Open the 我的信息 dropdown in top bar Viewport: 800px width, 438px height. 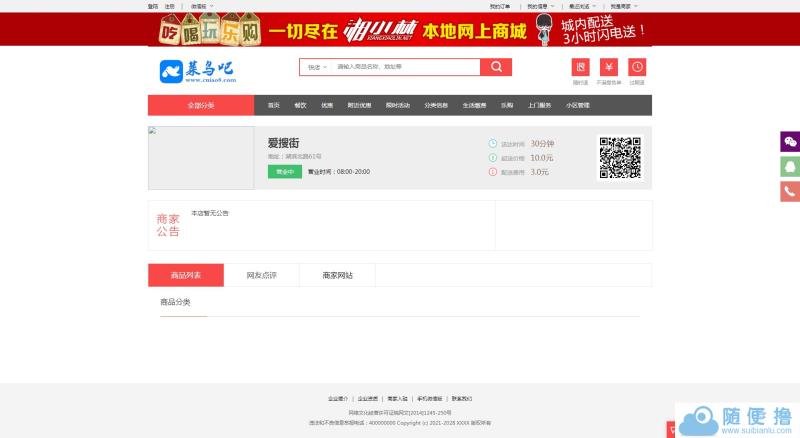pos(539,6)
